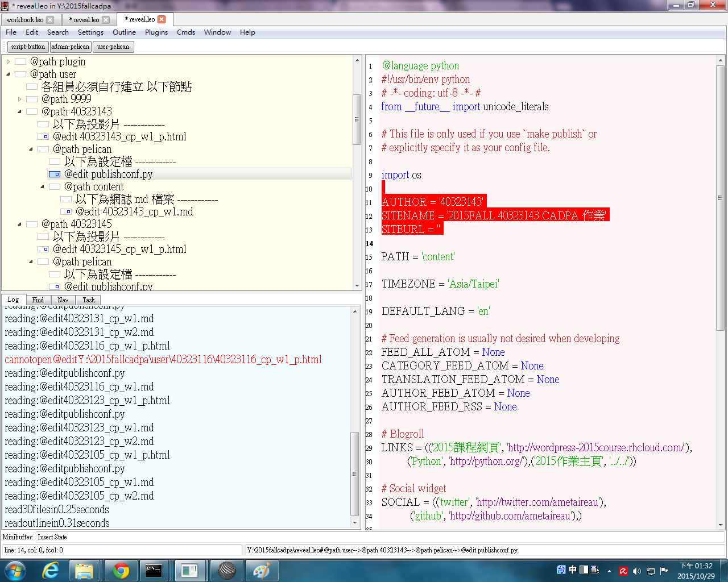728x582 pixels.
Task: Click the taskbar clock showing 01:32
Action: pos(696,571)
